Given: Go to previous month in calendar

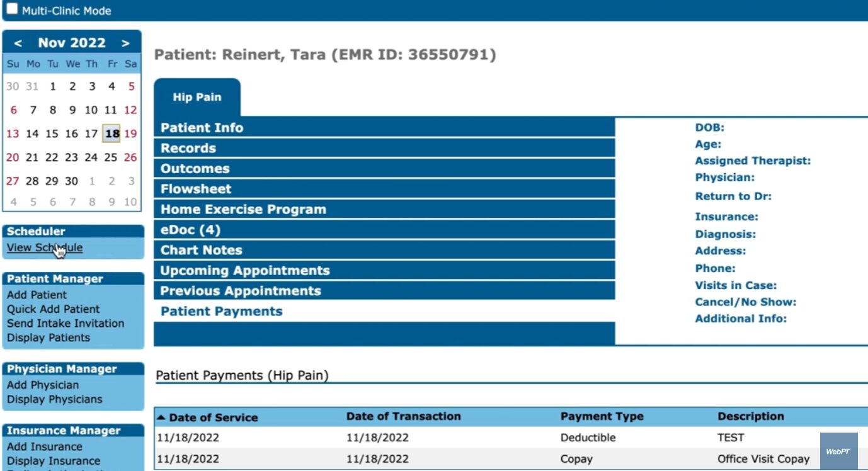Looking at the screenshot, I should coord(18,43).
